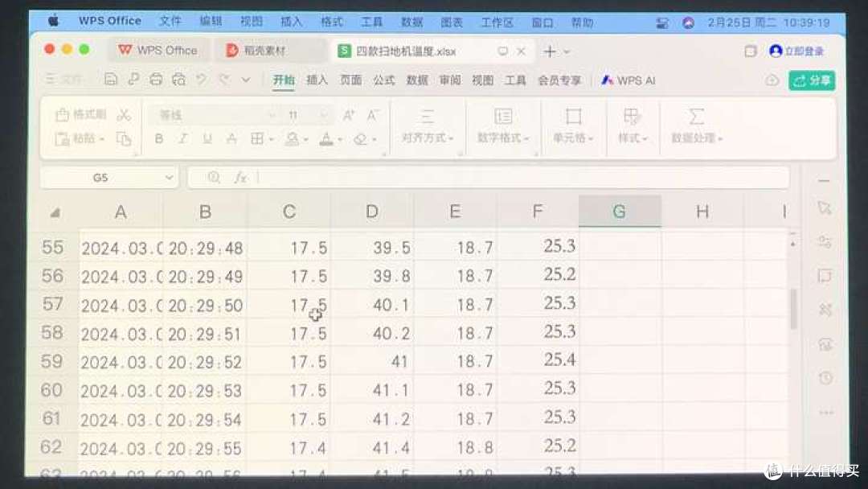This screenshot has height=489, width=868.
Task: Click the Cut scissors icon
Action: pos(124,115)
